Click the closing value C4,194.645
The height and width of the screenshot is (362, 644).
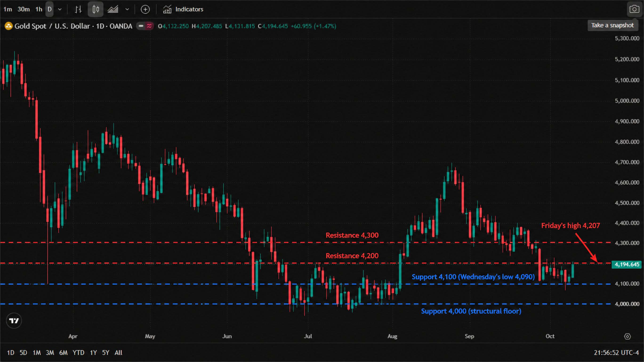(x=273, y=26)
